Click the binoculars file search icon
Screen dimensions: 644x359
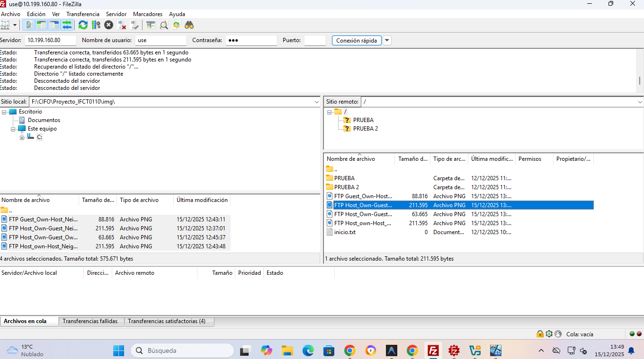tap(189, 25)
